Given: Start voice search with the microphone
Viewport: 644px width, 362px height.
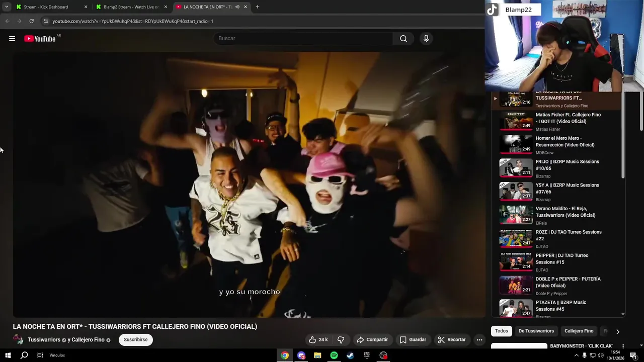Looking at the screenshot, I should 426,39.
